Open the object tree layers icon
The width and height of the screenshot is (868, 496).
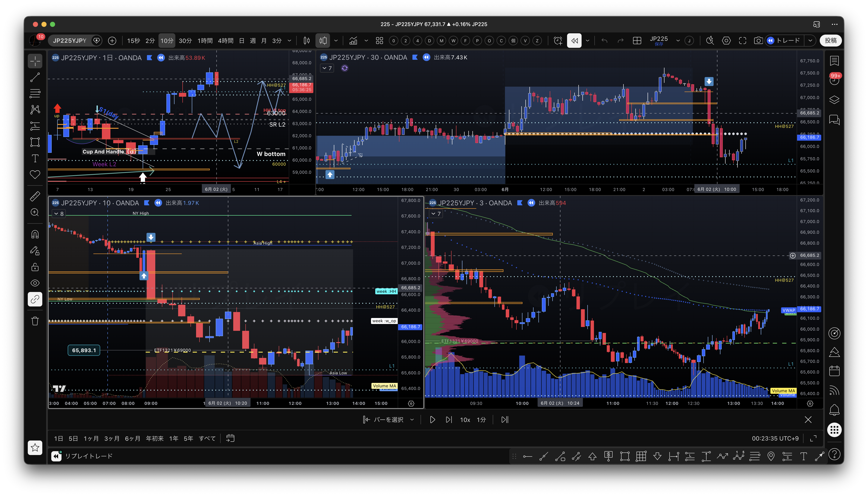pos(834,100)
